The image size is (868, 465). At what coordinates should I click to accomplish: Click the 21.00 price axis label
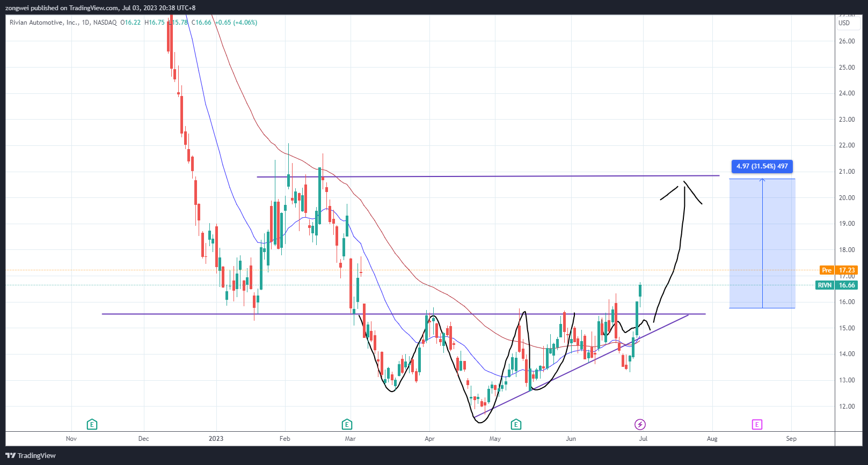[x=847, y=172]
